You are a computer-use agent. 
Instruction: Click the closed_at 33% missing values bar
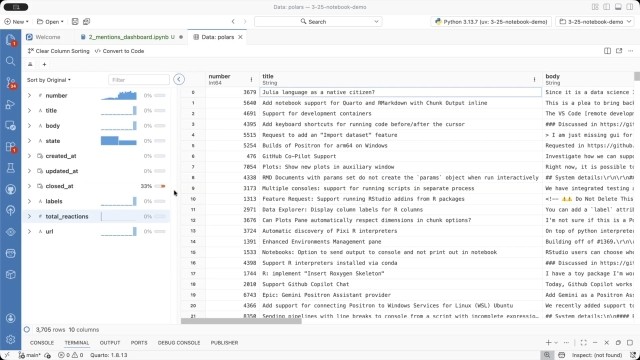coord(160,186)
